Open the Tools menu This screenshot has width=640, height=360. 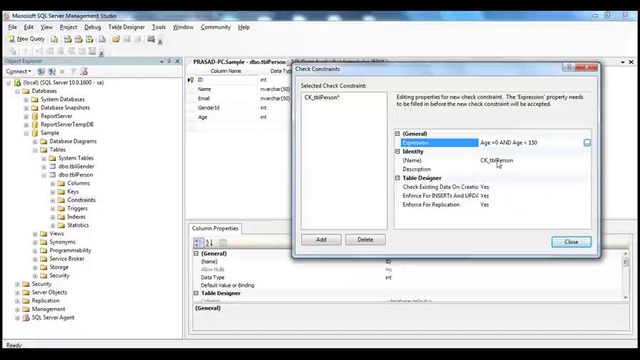point(159,27)
